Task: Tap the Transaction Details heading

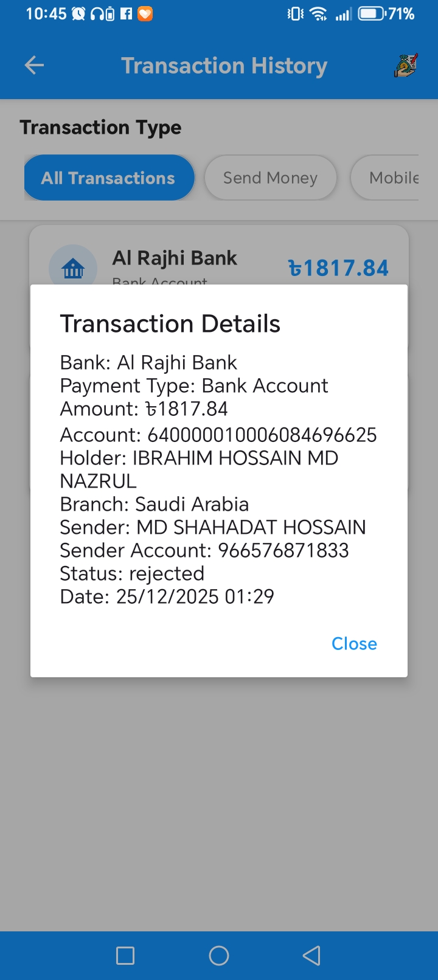Action: click(x=170, y=324)
